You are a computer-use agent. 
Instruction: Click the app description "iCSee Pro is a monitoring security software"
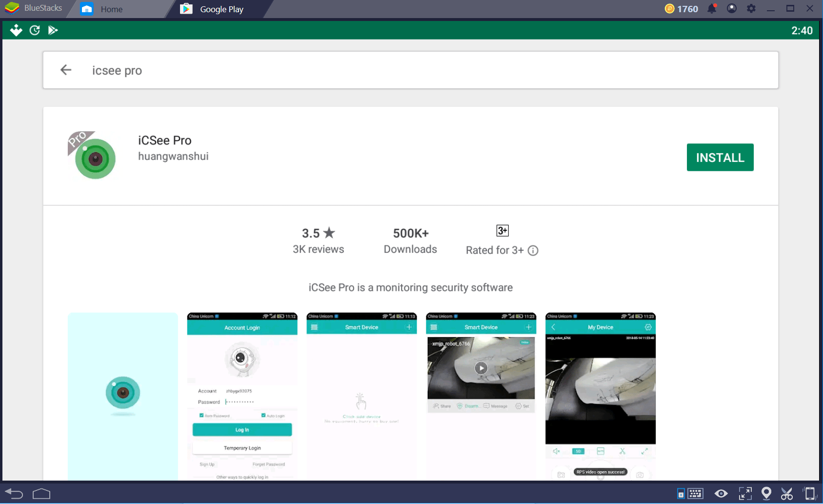click(x=411, y=288)
